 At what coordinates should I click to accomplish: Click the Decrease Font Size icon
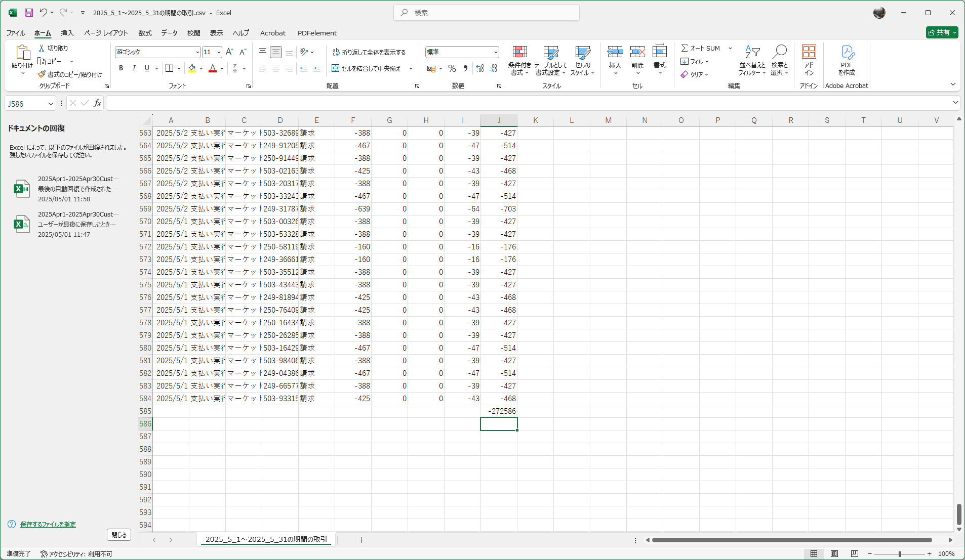click(x=243, y=52)
